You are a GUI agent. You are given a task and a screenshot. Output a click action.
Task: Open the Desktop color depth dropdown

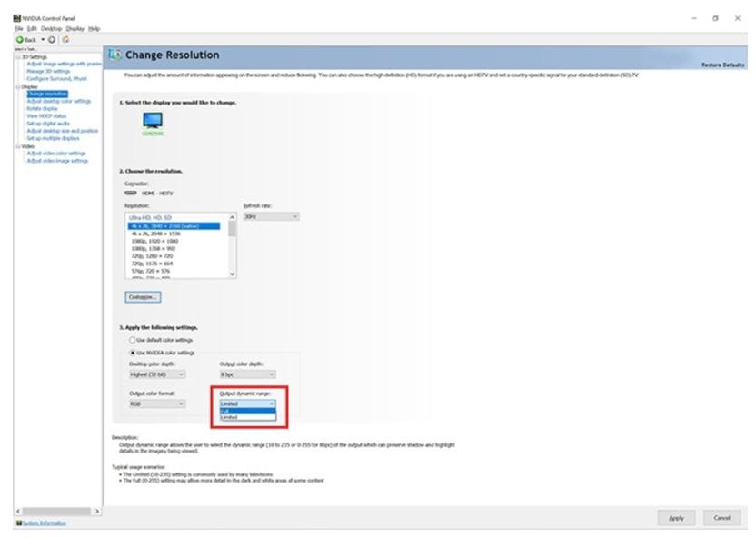click(x=157, y=374)
